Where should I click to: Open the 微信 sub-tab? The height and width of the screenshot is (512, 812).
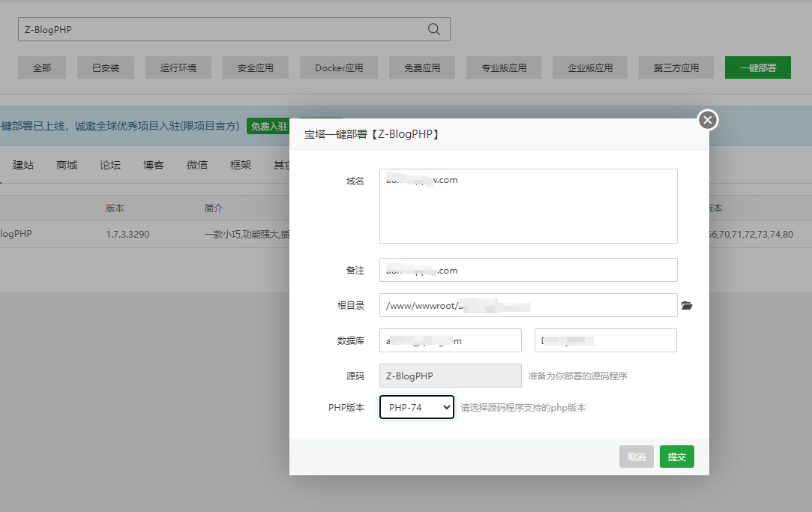tap(197, 165)
